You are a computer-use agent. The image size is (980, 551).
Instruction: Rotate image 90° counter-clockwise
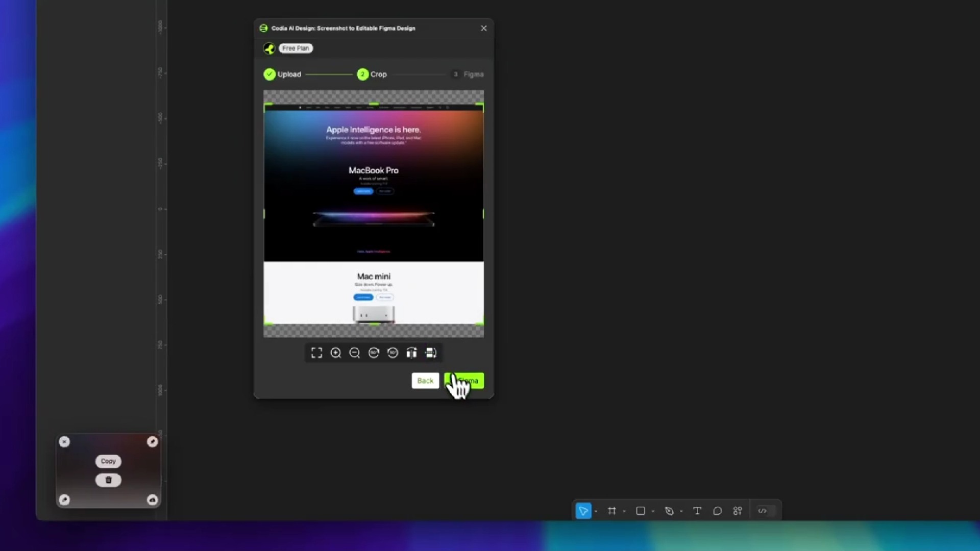point(393,353)
